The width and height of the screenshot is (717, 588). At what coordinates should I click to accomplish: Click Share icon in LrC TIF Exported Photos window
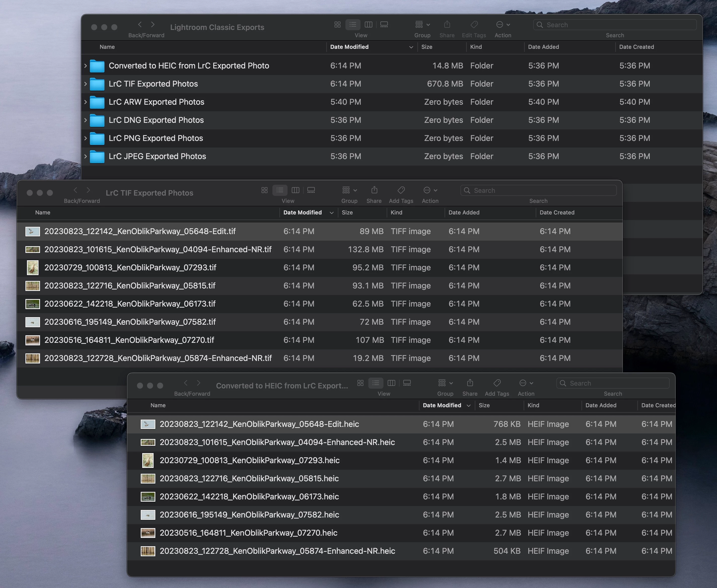pyautogui.click(x=374, y=190)
